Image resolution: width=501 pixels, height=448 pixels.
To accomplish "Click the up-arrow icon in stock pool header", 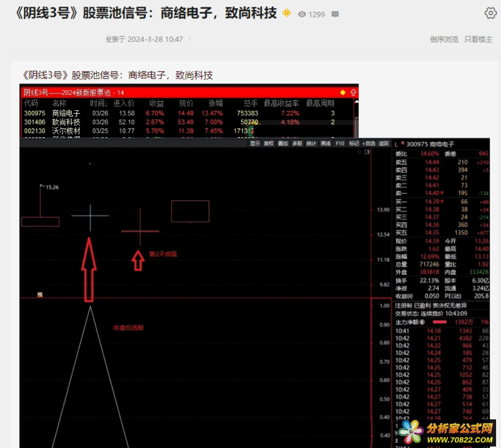I will click(353, 92).
